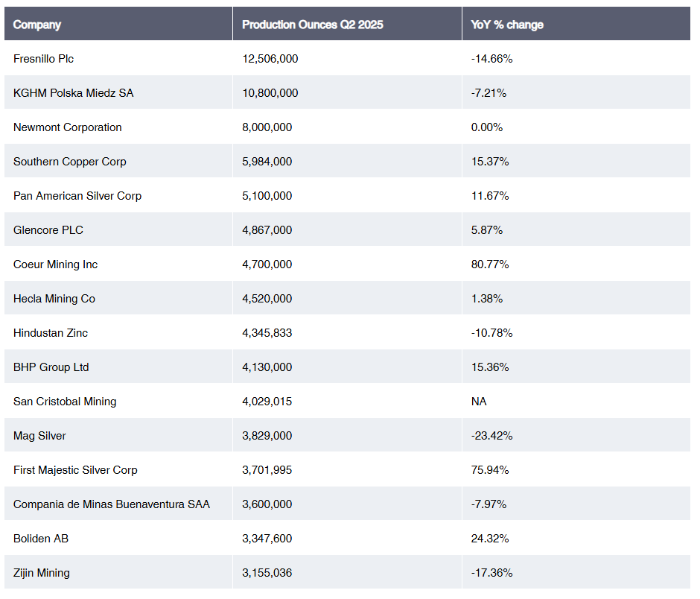The width and height of the screenshot is (700, 599).
Task: Select San Cristobal Mining's NA value
Action: [x=479, y=402]
